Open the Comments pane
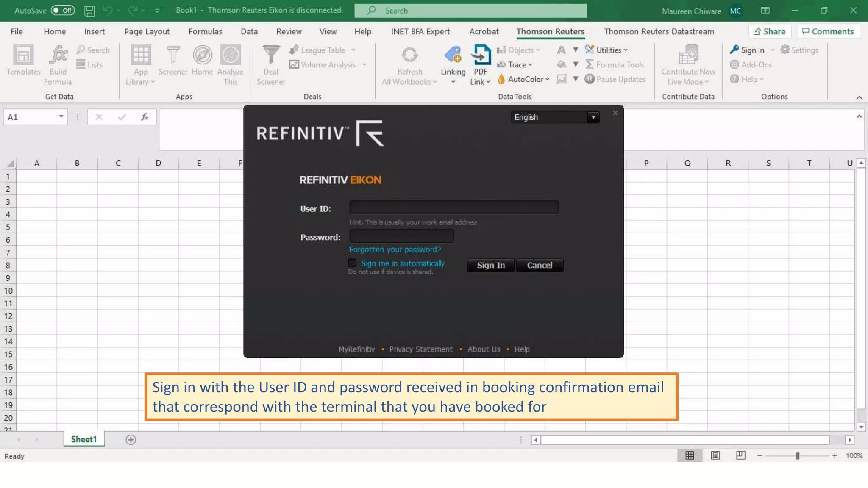The width and height of the screenshot is (868, 488). [x=828, y=31]
